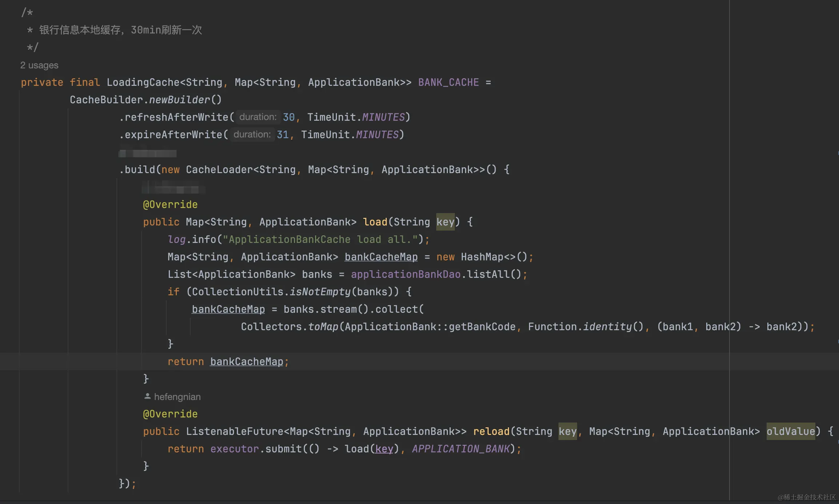
Task: Click the executor field
Action: pyautogui.click(x=235, y=449)
